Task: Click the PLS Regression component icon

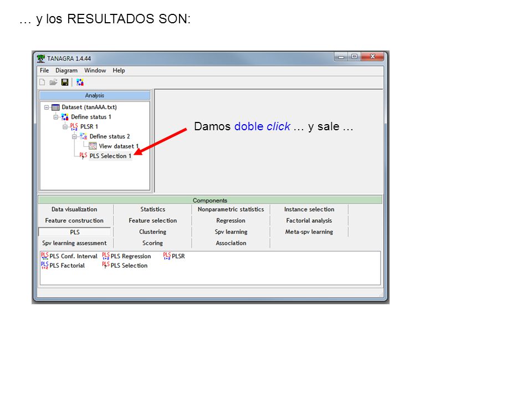Action: coord(106,256)
